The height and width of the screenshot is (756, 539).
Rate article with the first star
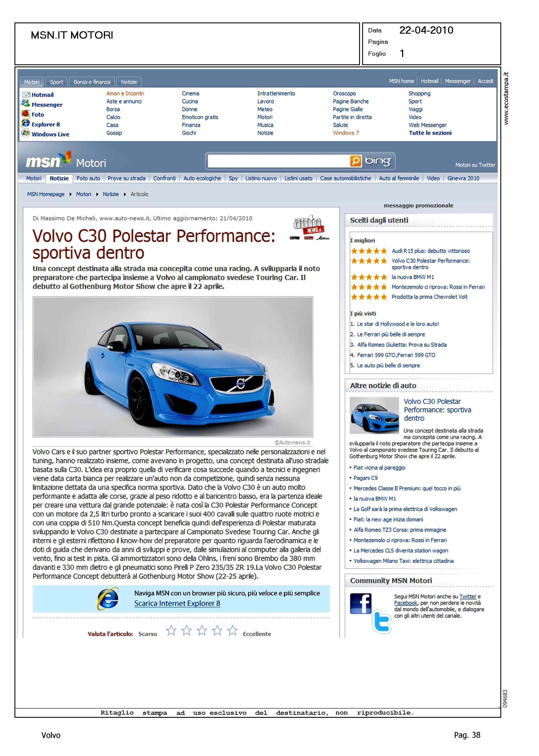click(171, 630)
